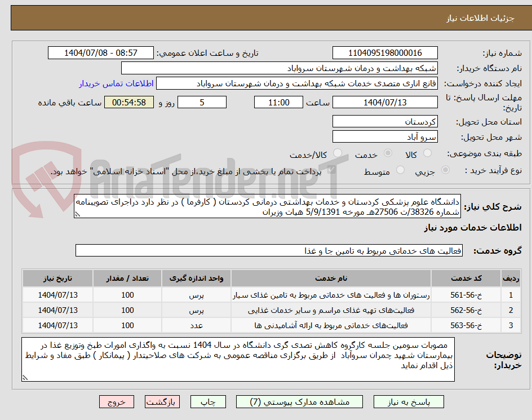Click the چاپ button
Viewport: 532px width, 420px height.
(208, 401)
